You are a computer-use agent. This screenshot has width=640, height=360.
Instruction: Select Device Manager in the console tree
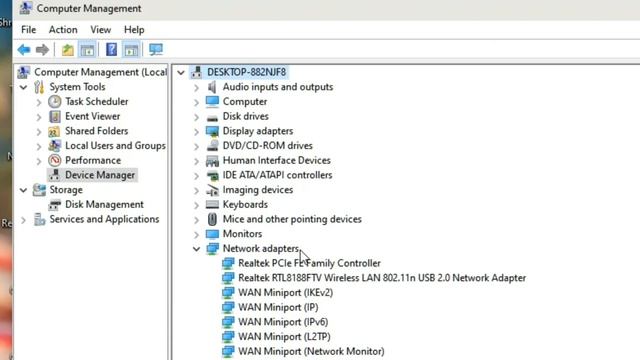(x=100, y=175)
